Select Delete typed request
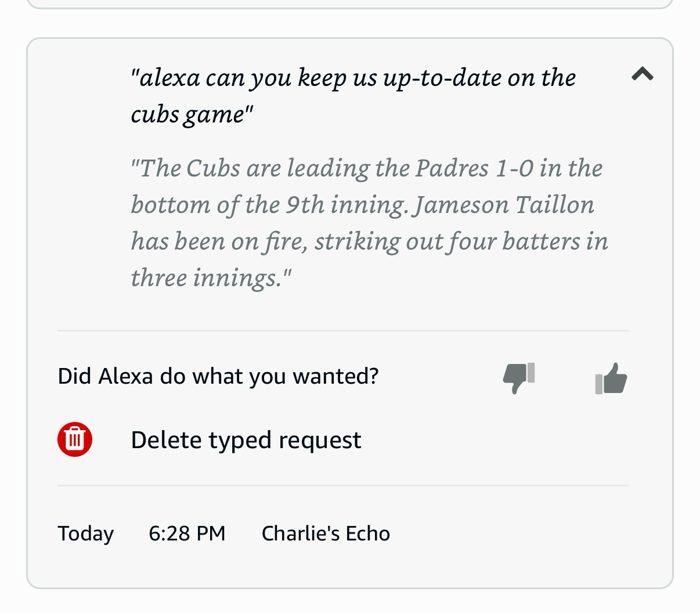 [x=246, y=440]
